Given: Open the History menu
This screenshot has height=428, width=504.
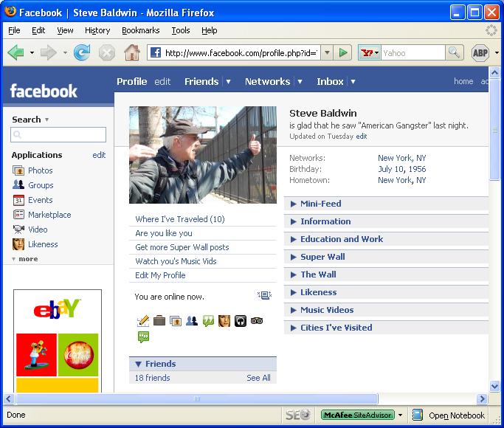Looking at the screenshot, I should click(x=97, y=30).
